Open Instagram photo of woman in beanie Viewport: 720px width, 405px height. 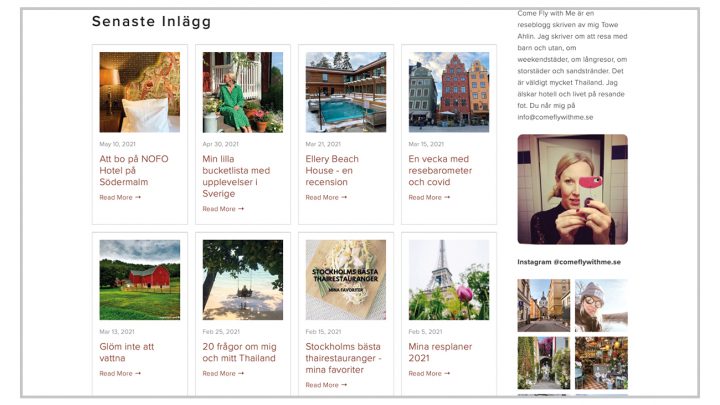click(x=601, y=305)
